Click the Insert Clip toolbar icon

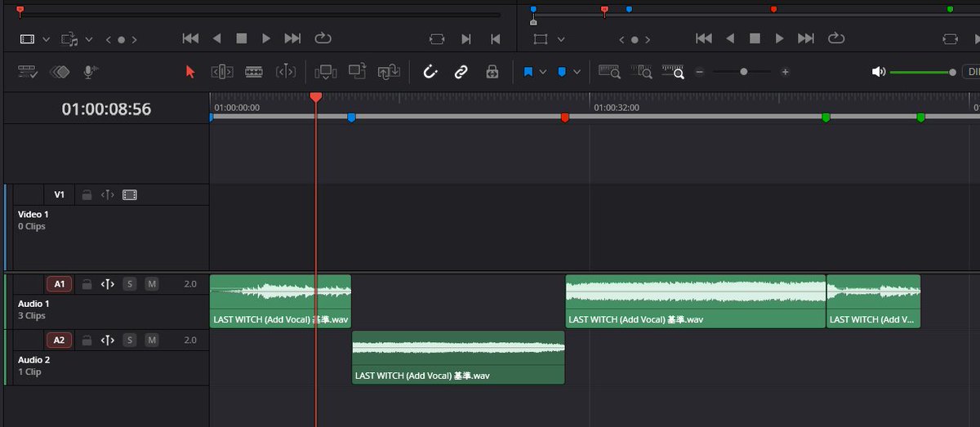coord(325,72)
